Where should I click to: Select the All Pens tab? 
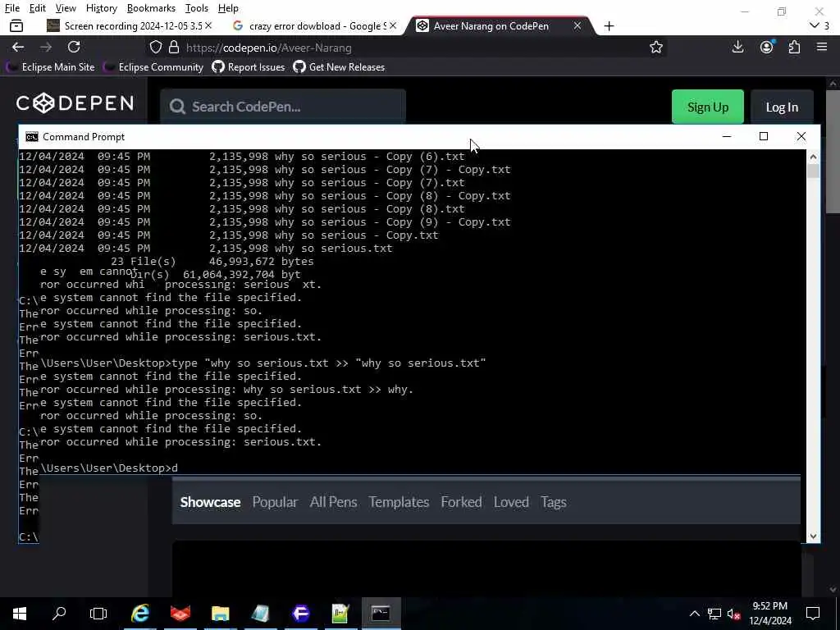[333, 502]
